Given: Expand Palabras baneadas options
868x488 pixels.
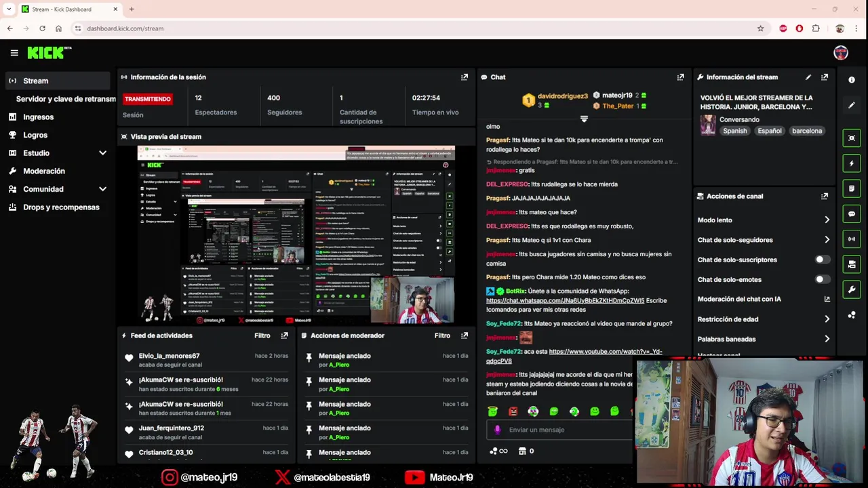Looking at the screenshot, I should point(827,339).
